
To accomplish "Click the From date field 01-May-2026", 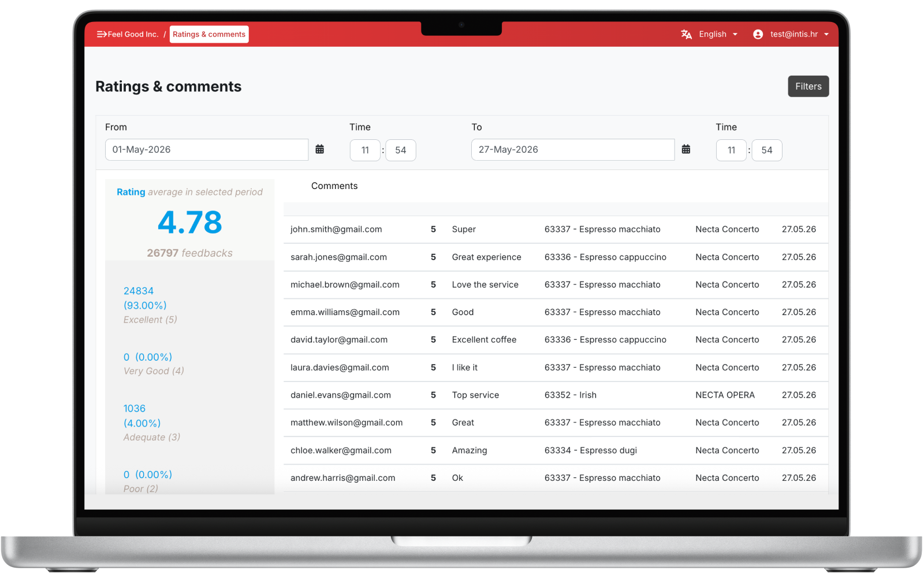I will 207,150.
